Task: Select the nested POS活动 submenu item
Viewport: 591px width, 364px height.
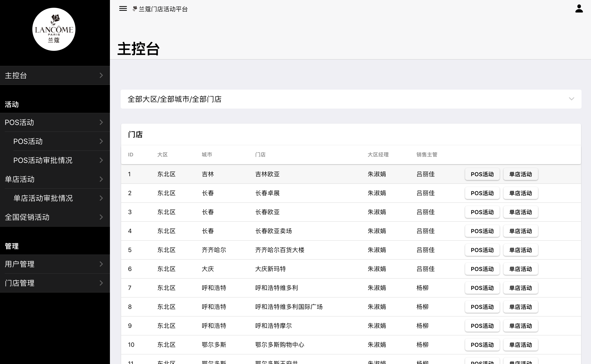Action: 28,141
